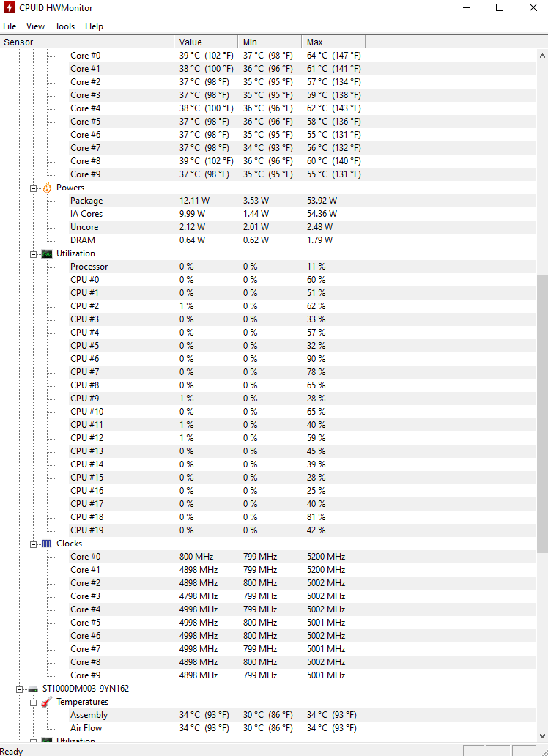Open the File menu

click(x=10, y=26)
